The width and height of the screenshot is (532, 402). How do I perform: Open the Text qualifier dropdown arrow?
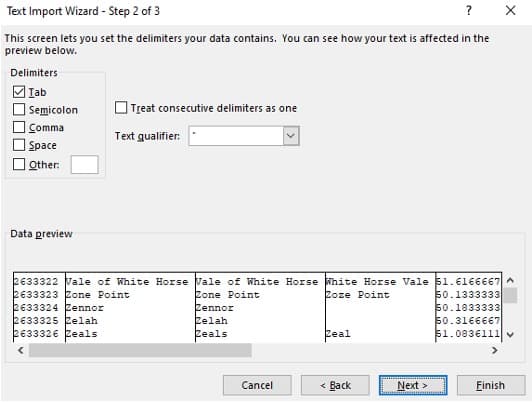pos(291,136)
